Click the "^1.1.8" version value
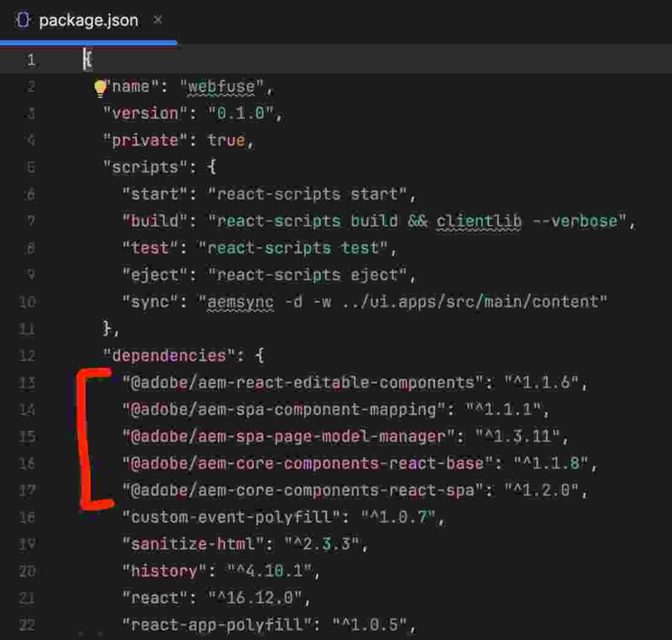The height and width of the screenshot is (640, 672). point(551,464)
